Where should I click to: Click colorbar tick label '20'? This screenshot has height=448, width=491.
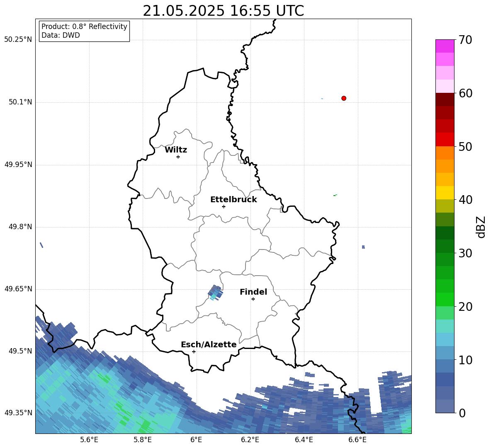point(465,307)
